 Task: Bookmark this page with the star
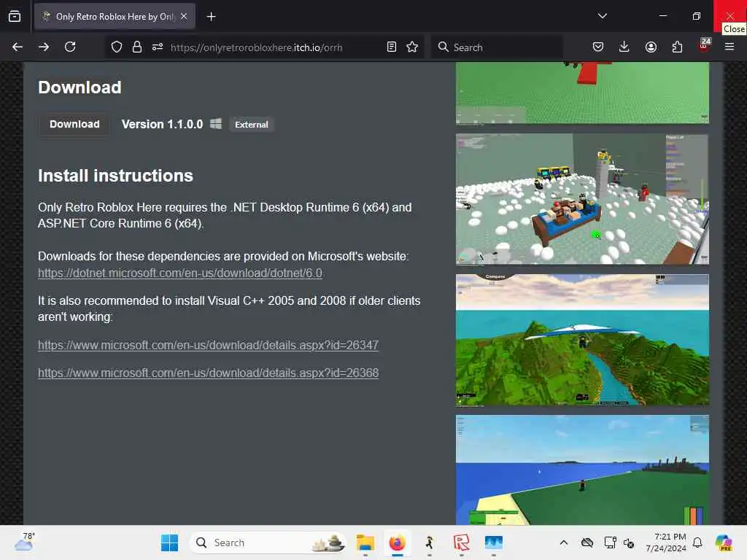point(412,47)
